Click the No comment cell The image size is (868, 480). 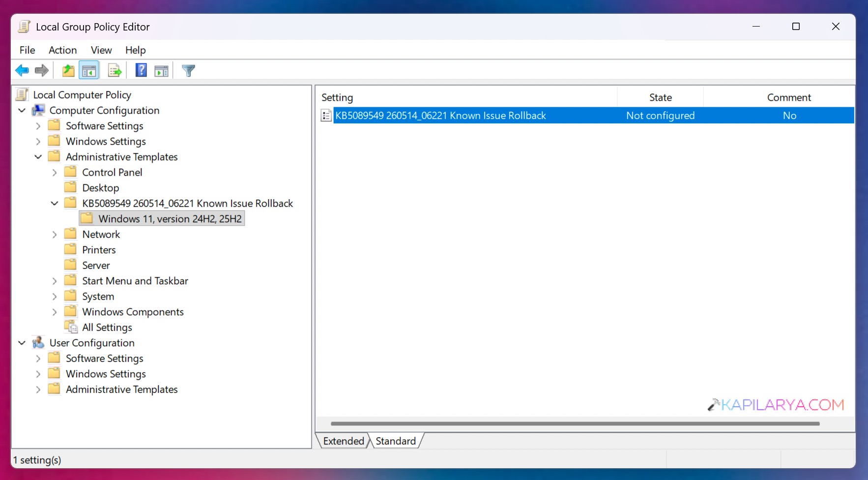pos(789,116)
